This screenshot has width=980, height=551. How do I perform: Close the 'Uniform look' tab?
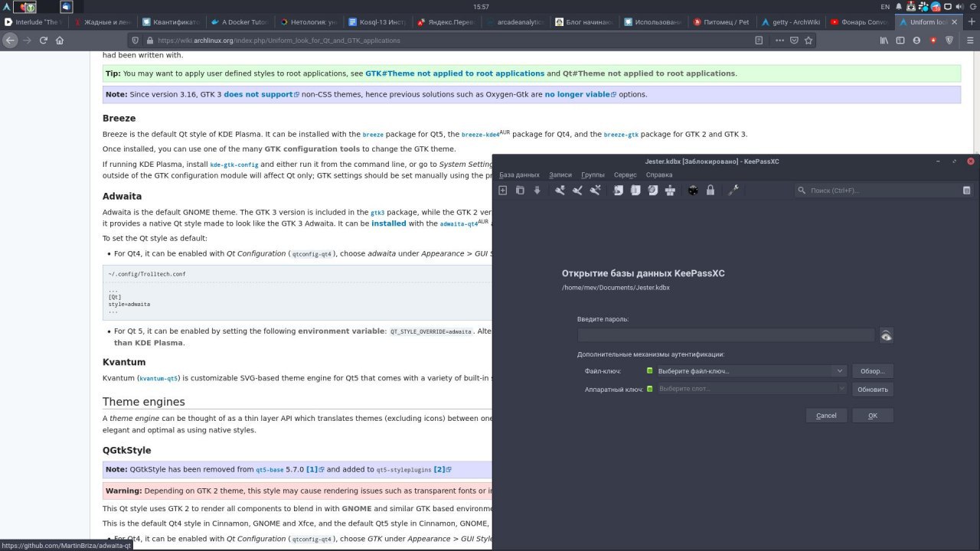click(955, 22)
